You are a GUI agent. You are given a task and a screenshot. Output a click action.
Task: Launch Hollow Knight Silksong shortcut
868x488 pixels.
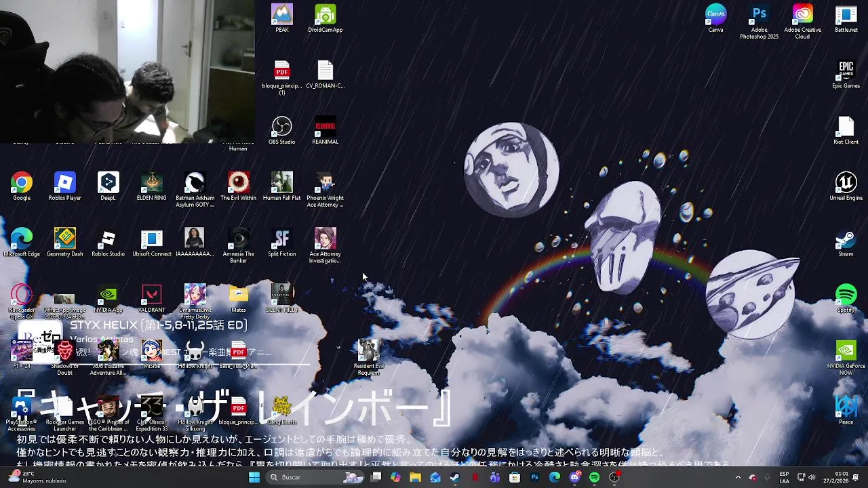(195, 413)
